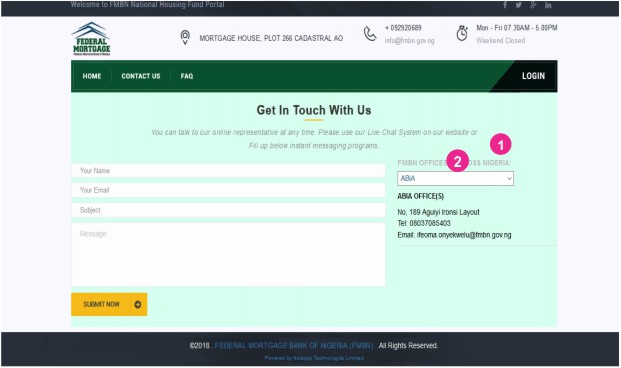Click into the Message text area
621x368 pixels.
pyautogui.click(x=228, y=254)
